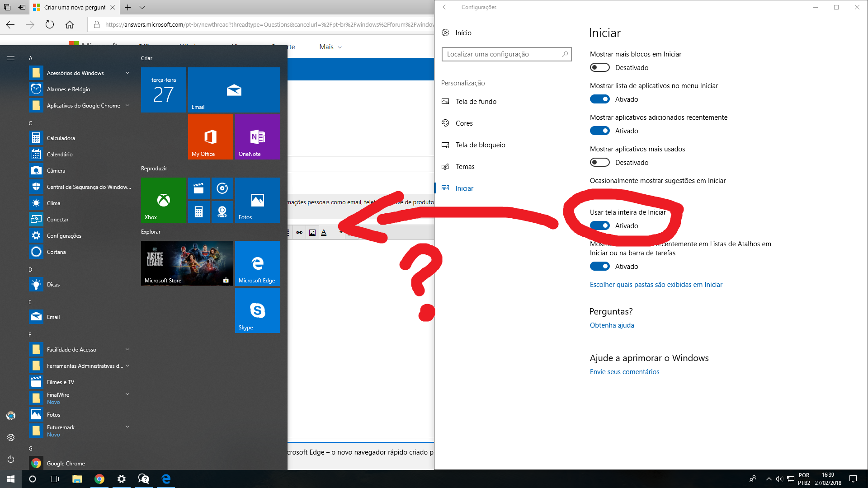Launch Cortana from the app list
Image resolution: width=868 pixels, height=488 pixels.
(80, 252)
